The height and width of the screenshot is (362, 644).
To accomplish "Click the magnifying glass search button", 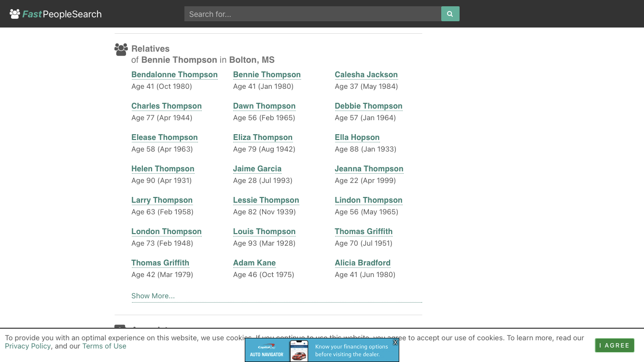I will tap(450, 14).
